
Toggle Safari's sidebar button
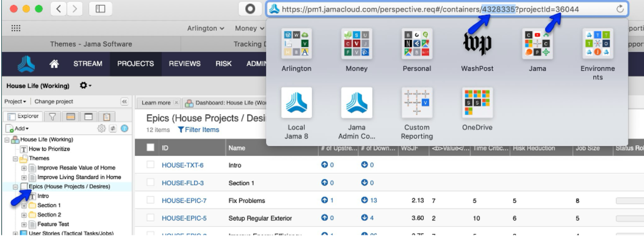100,9
